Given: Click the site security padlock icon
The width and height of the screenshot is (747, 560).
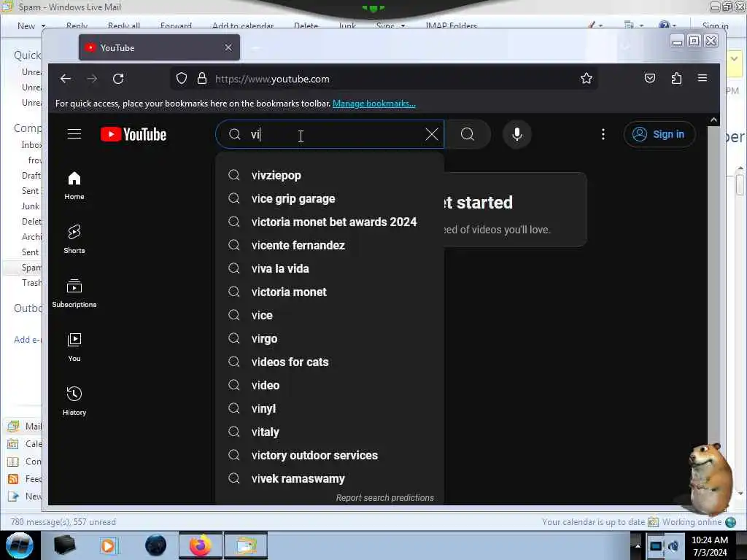Looking at the screenshot, I should 202,79.
